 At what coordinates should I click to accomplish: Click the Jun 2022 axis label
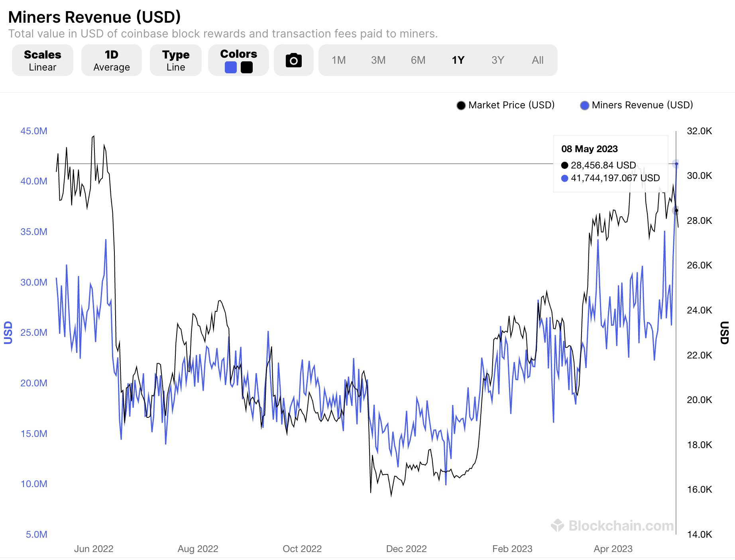point(94,549)
